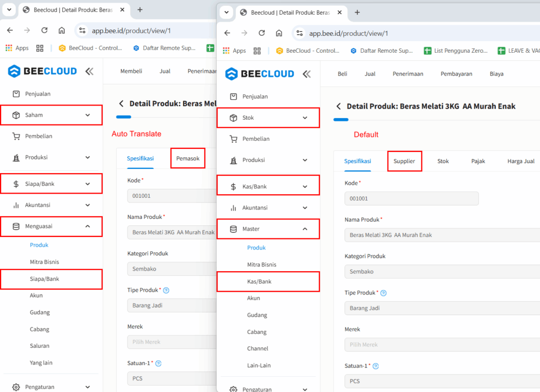
Task: Open the Pajak tab
Action: [x=478, y=161]
